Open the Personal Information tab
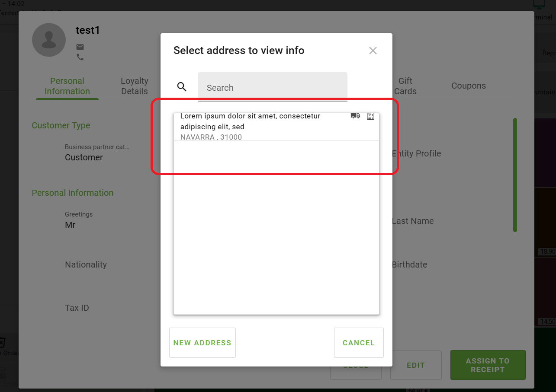556x392 pixels. coord(67,86)
